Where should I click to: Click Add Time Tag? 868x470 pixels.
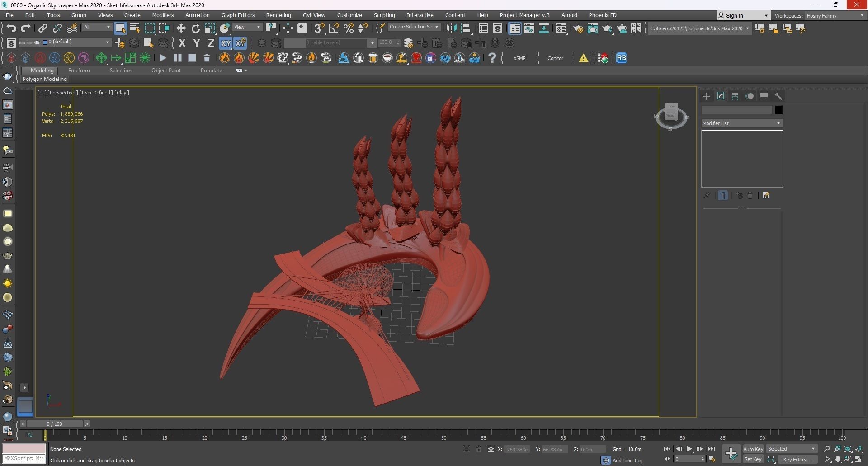tap(627, 461)
